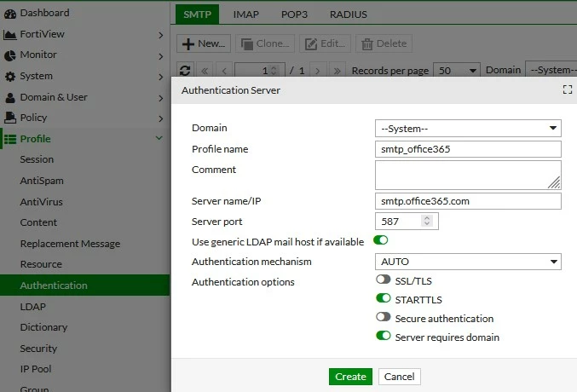Go to first page with double-left arrow

pyautogui.click(x=205, y=70)
